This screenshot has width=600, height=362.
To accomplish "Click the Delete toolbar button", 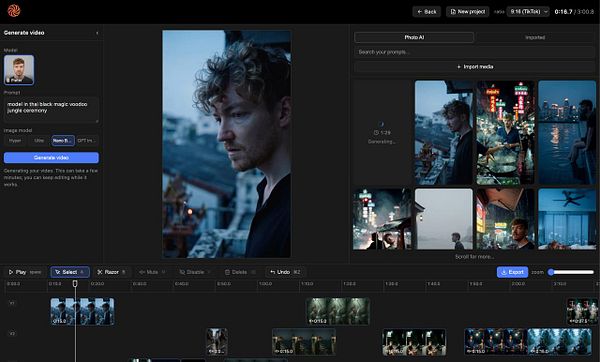I will click(x=240, y=272).
